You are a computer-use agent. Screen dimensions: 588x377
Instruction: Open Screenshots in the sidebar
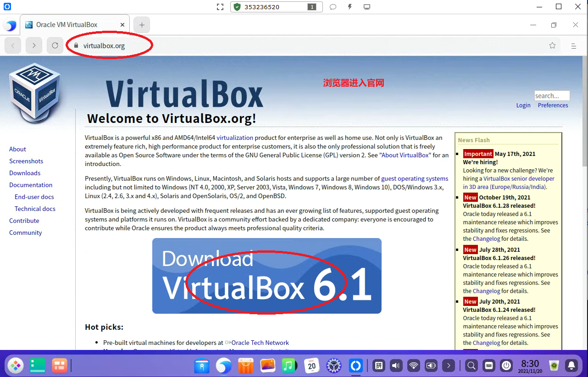coord(26,161)
